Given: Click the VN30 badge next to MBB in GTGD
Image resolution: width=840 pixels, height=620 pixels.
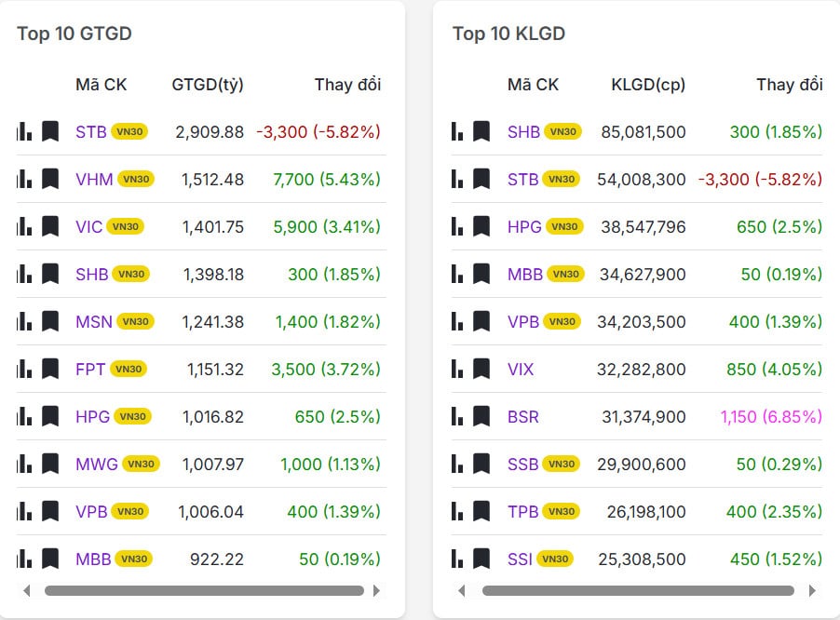Looking at the screenshot, I should click(134, 559).
